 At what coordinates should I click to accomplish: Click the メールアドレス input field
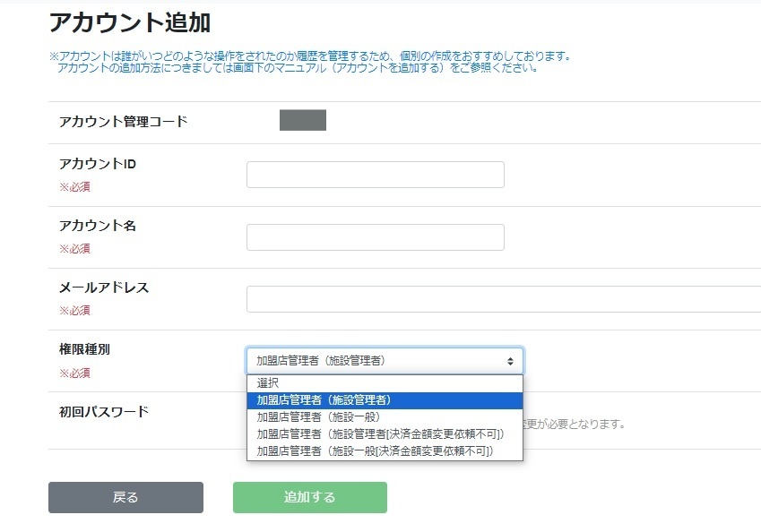[x=504, y=299]
